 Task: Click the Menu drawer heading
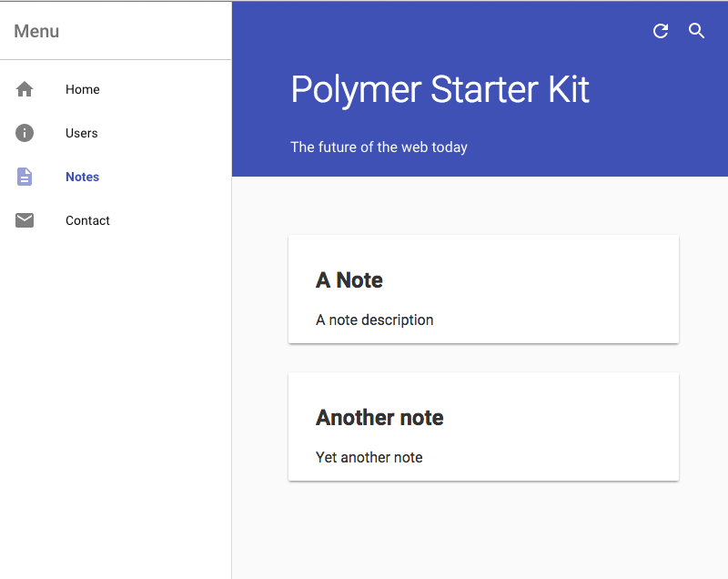click(36, 31)
